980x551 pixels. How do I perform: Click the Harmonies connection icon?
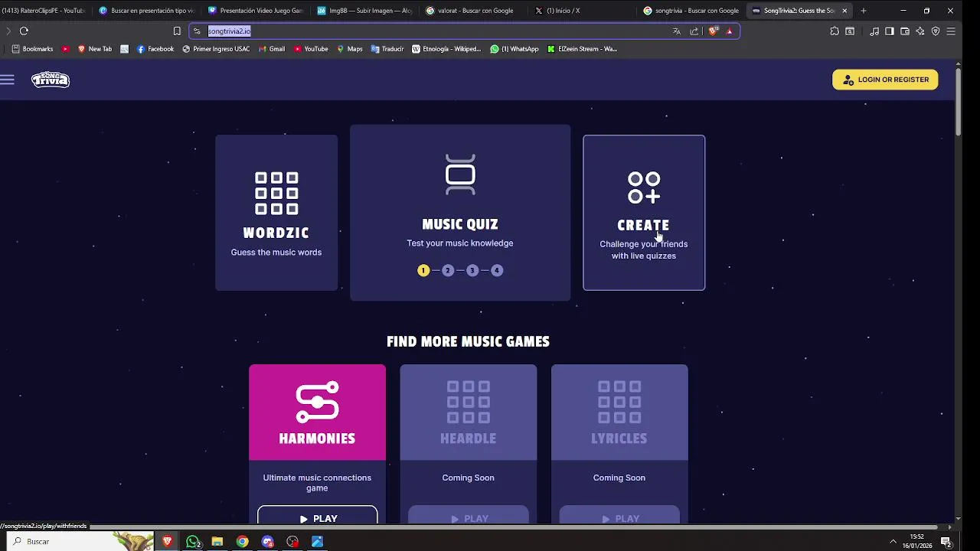coord(317,402)
